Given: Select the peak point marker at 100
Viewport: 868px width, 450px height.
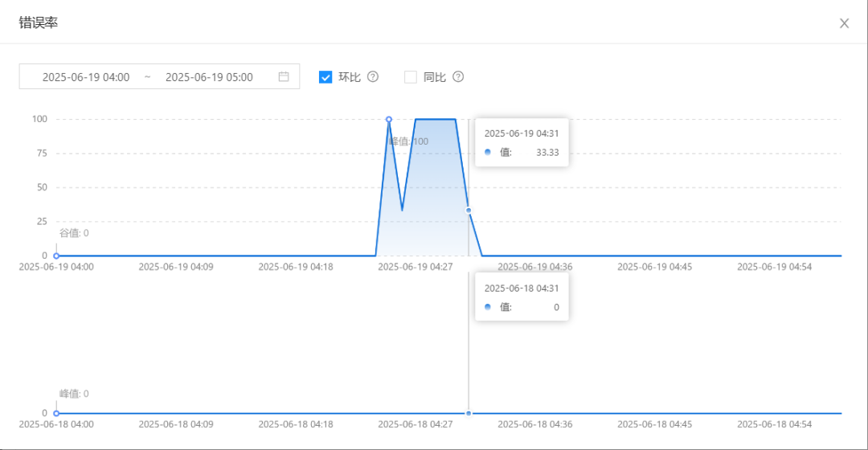Looking at the screenshot, I should click(x=389, y=119).
